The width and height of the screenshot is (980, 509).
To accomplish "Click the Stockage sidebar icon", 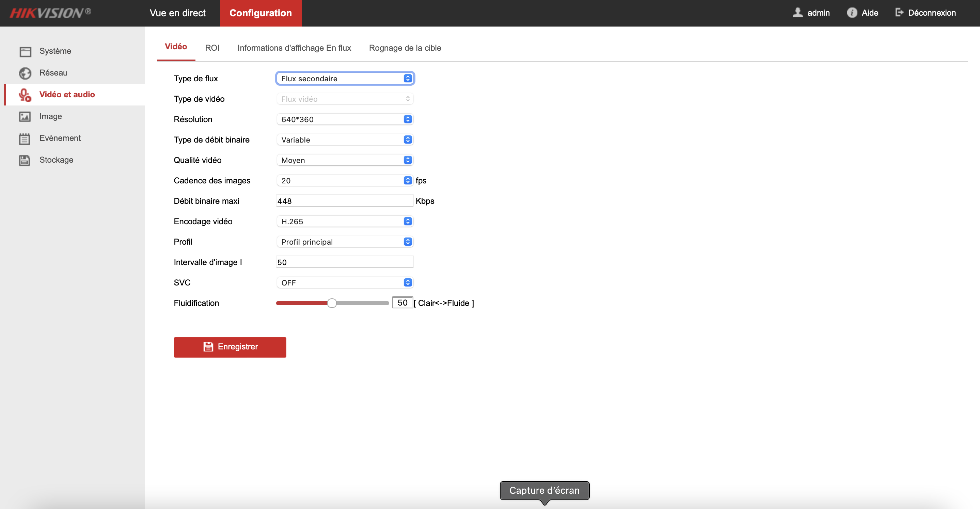I will (x=25, y=160).
